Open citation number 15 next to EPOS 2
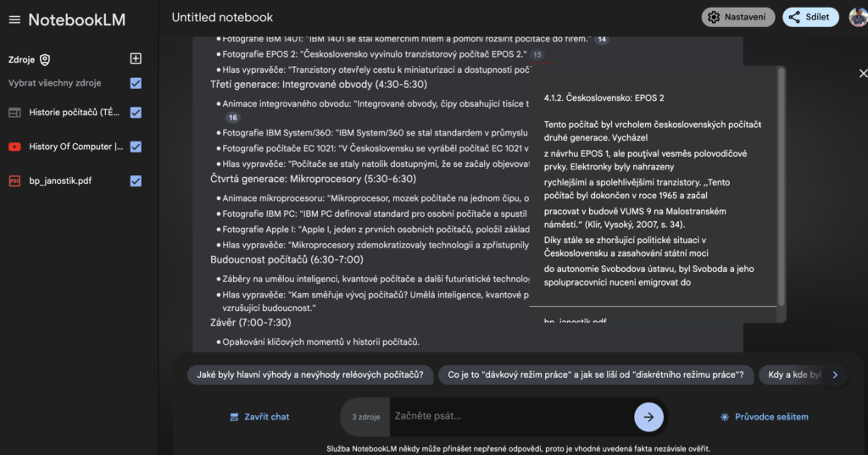 537,54
